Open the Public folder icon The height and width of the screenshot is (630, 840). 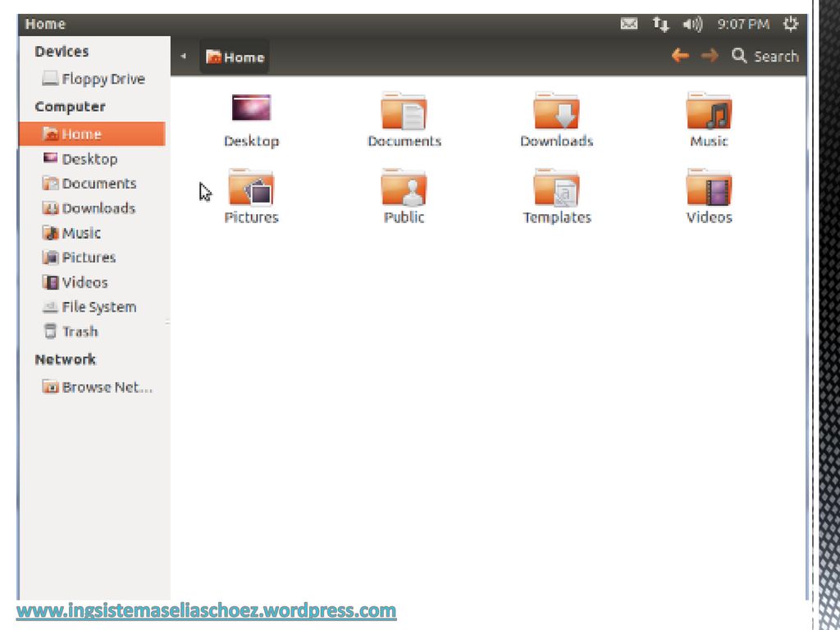[x=404, y=188]
